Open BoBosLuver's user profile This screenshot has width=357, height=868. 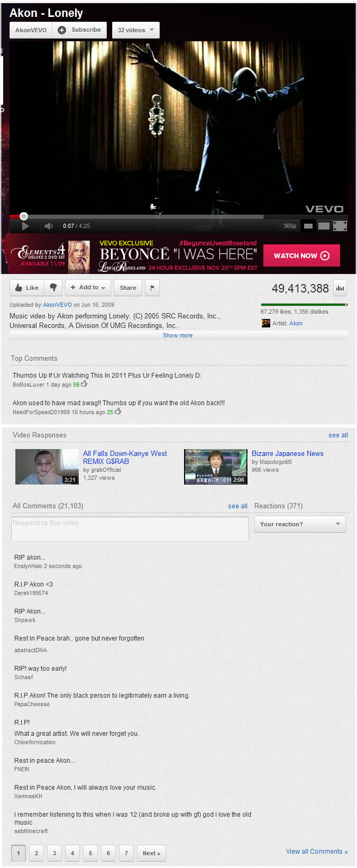click(x=29, y=385)
